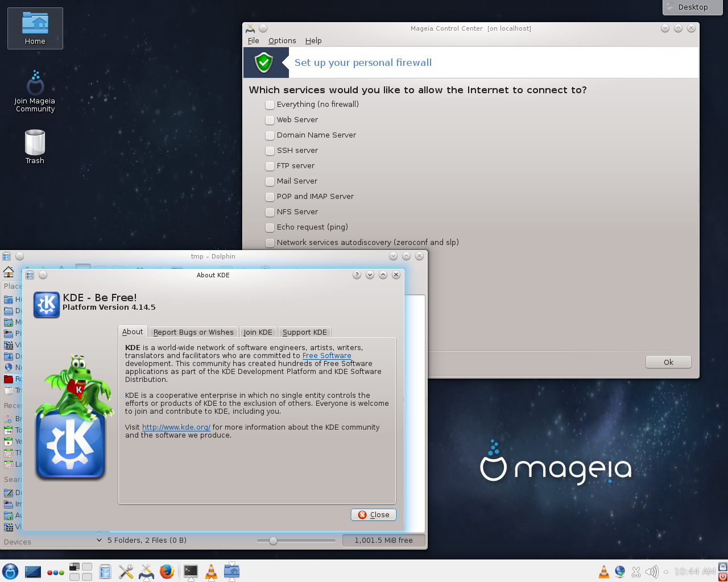Click the Show Desktop panel icon
Image resolution: width=728 pixels, height=582 pixels.
pos(33,571)
